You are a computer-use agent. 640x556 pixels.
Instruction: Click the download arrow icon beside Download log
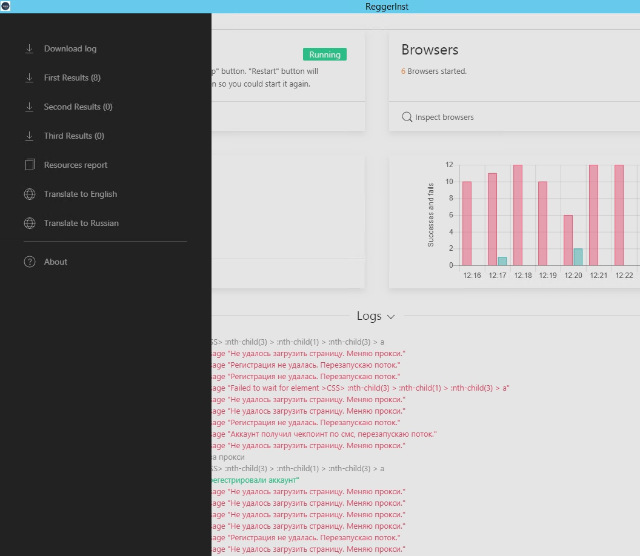tap(29, 48)
